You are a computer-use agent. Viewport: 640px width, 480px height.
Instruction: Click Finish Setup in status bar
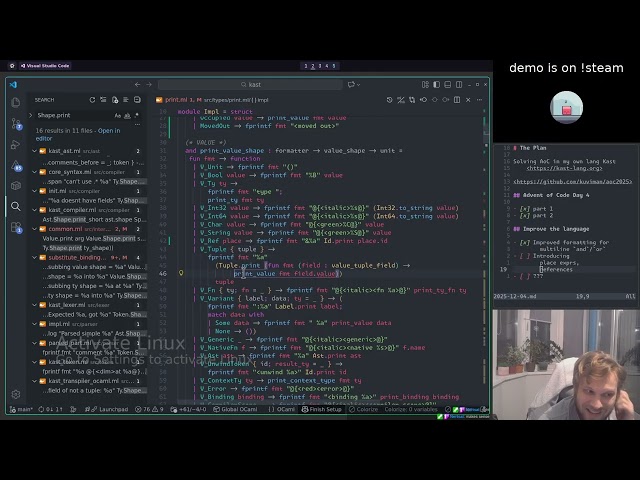pos(322,409)
